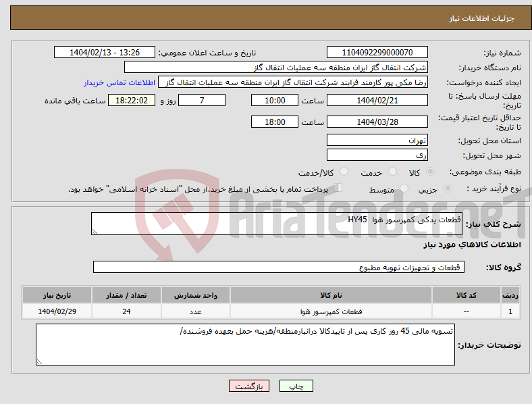Click the ایجاد کننده درخواست label
Image resolution: width=532 pixels, height=404 pixels.
tap(484, 82)
